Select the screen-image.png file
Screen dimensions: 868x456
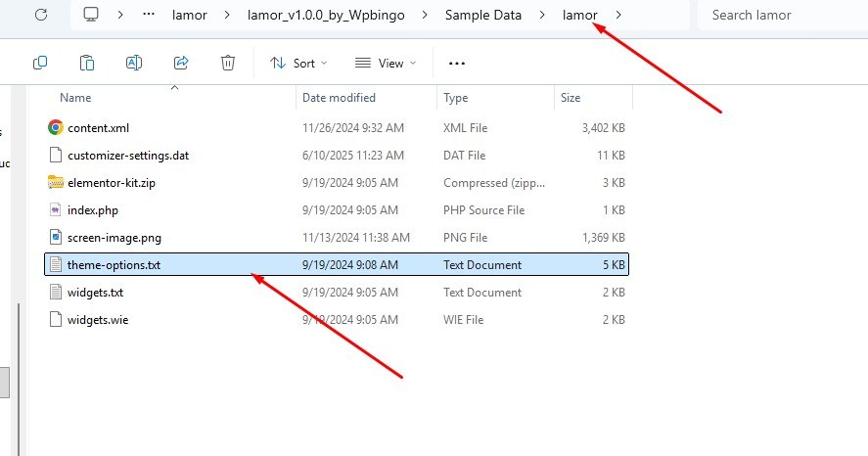click(114, 238)
